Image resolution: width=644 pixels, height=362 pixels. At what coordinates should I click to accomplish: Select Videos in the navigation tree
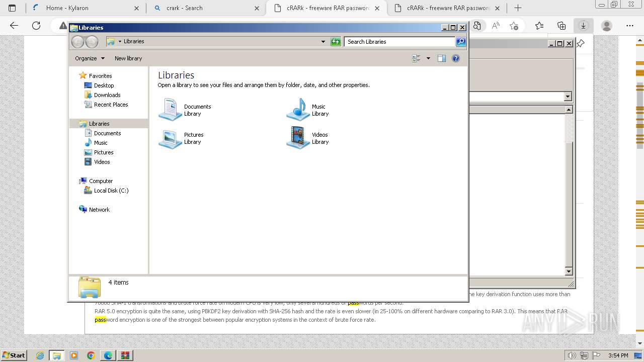[102, 162]
